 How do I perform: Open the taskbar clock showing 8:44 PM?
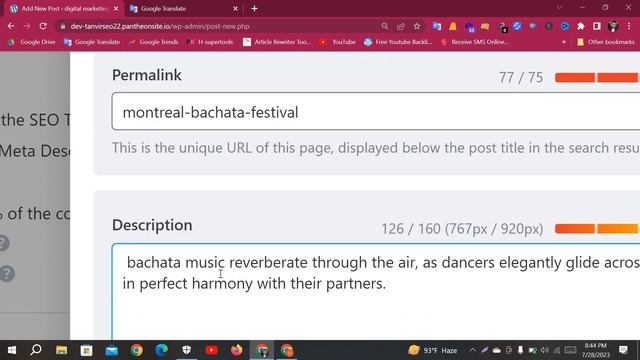pos(596,350)
